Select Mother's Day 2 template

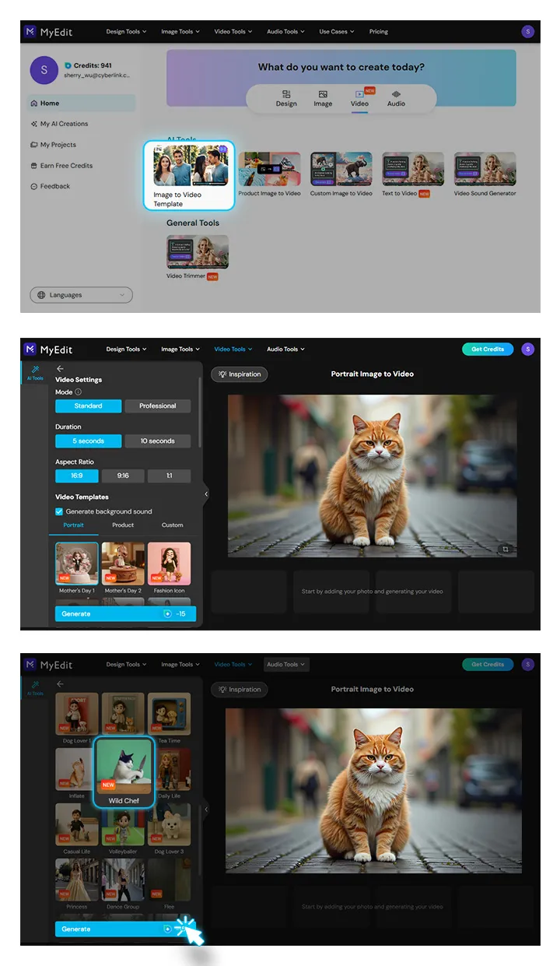[x=123, y=568]
